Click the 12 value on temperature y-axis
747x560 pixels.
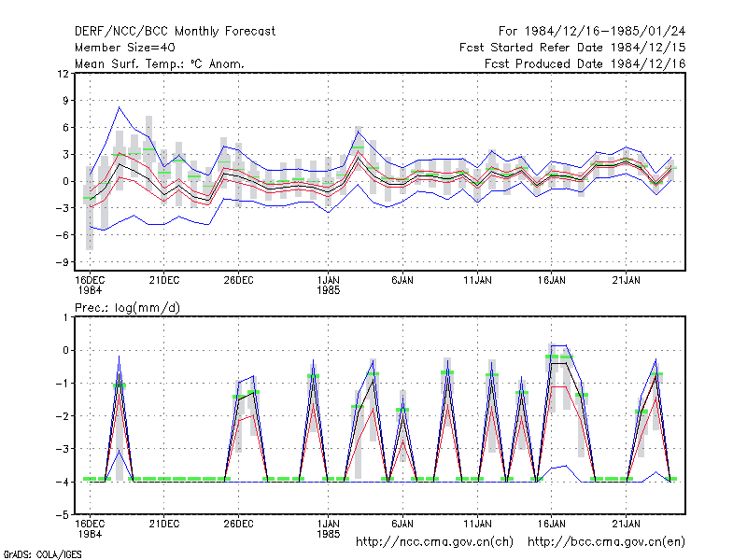pos(63,74)
